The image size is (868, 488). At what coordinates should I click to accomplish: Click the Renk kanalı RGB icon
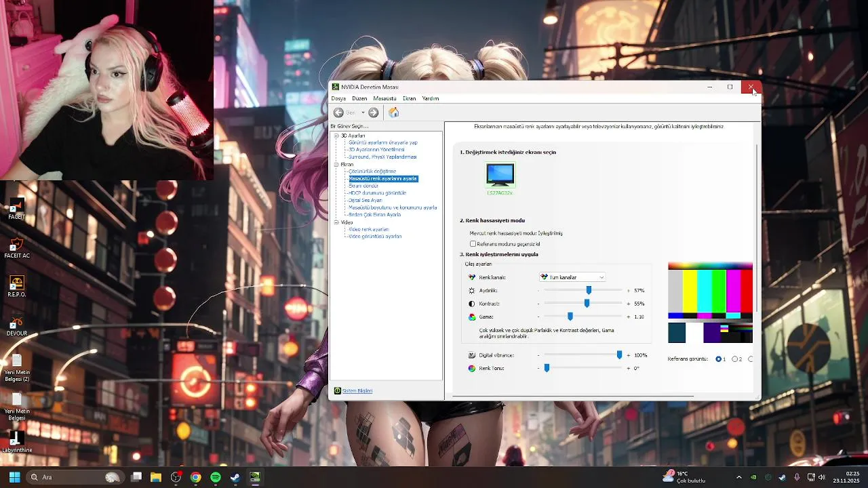[472, 277]
